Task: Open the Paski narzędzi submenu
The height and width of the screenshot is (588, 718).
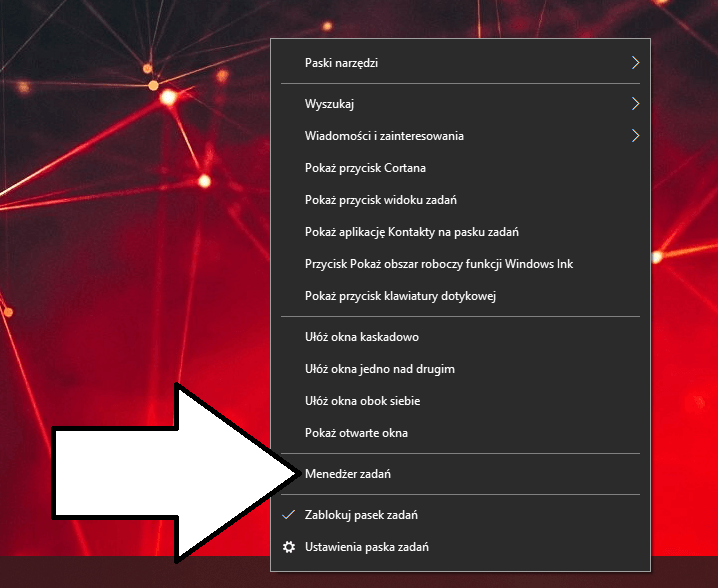Action: coord(460,63)
